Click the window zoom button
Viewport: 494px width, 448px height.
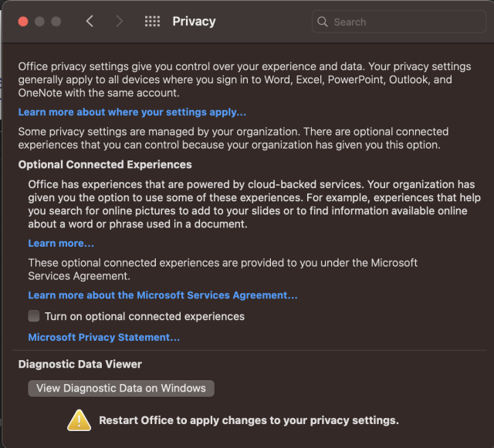click(56, 22)
